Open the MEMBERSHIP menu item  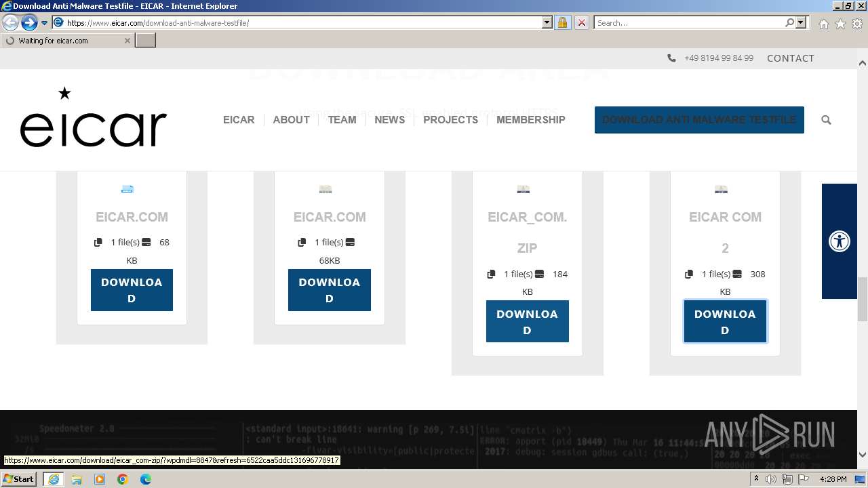tap(530, 119)
